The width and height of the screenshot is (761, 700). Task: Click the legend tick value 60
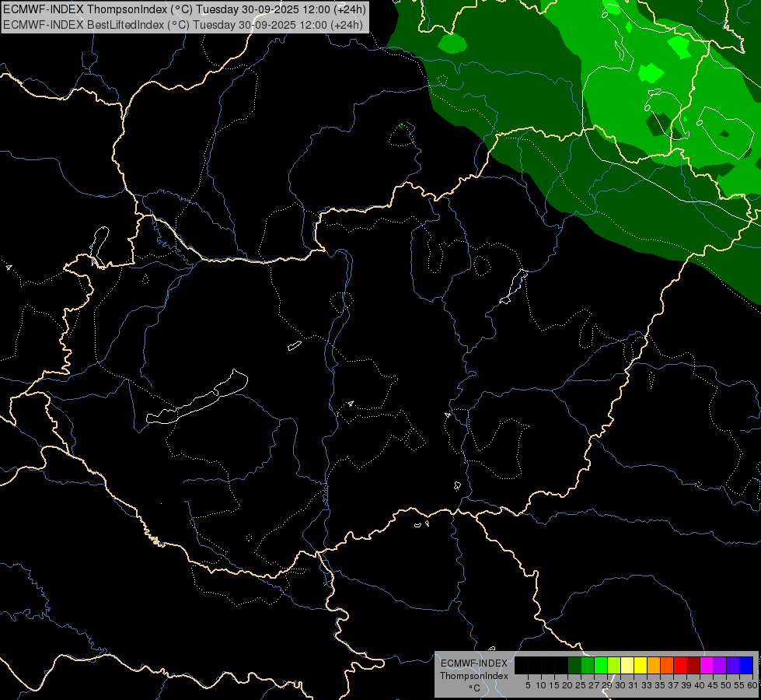click(x=752, y=685)
